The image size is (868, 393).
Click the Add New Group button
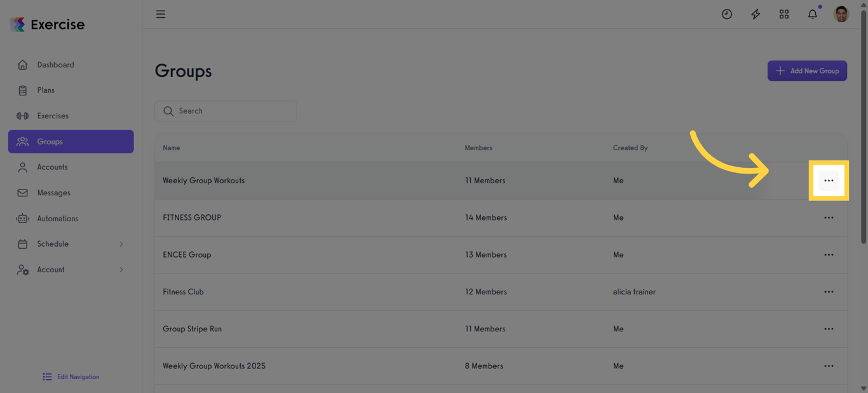[x=807, y=71]
